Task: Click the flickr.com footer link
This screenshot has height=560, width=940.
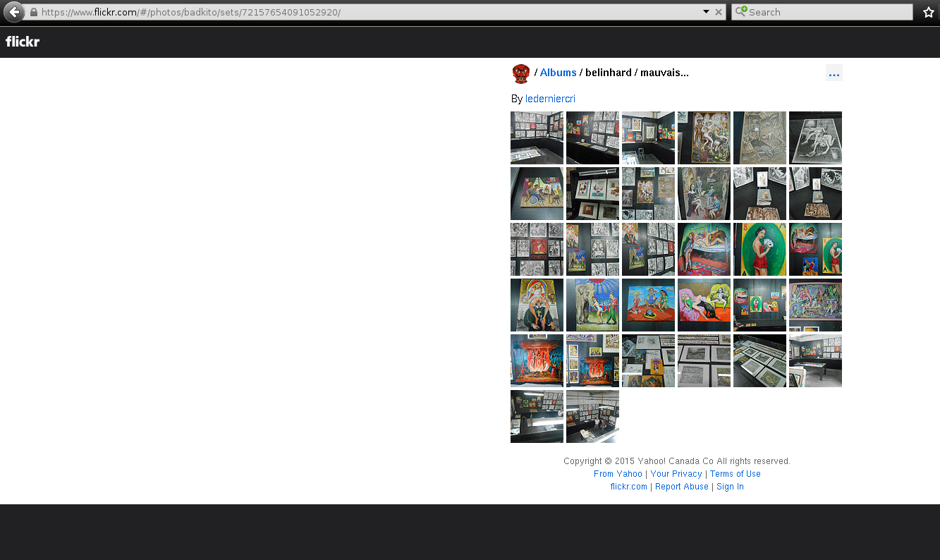Action: coord(629,487)
